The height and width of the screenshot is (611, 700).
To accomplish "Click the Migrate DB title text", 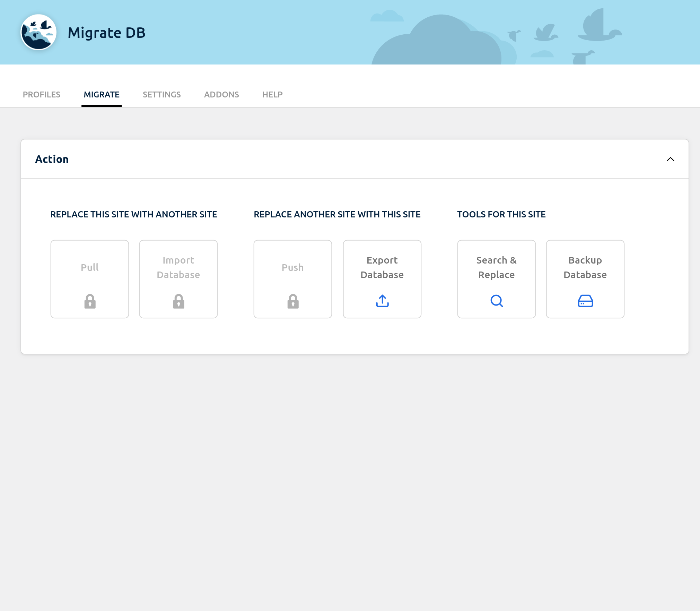I will click(x=106, y=33).
